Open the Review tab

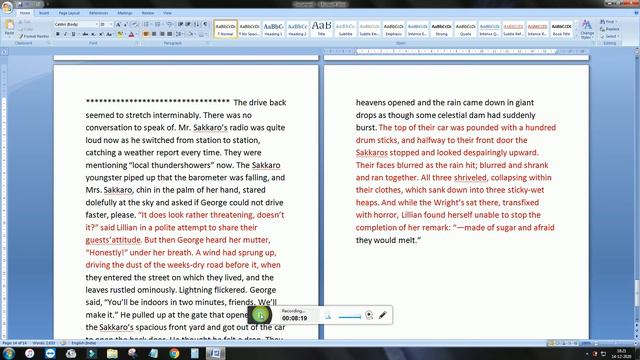point(148,13)
